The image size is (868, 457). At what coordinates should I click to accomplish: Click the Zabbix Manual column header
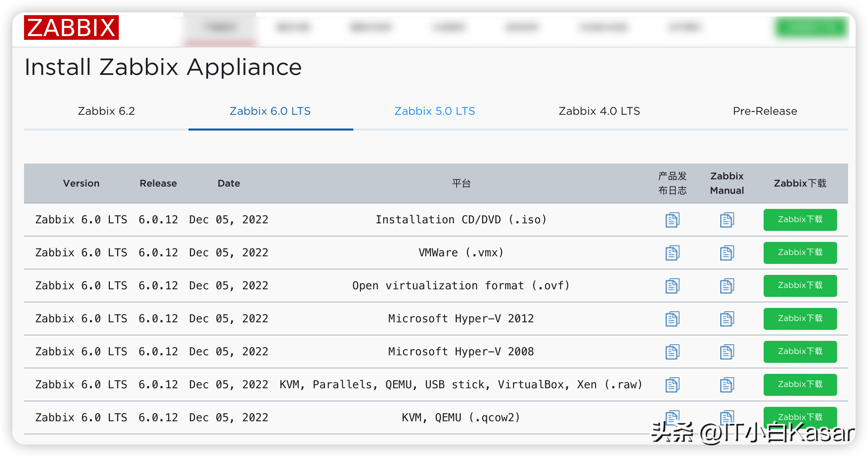pos(727,183)
